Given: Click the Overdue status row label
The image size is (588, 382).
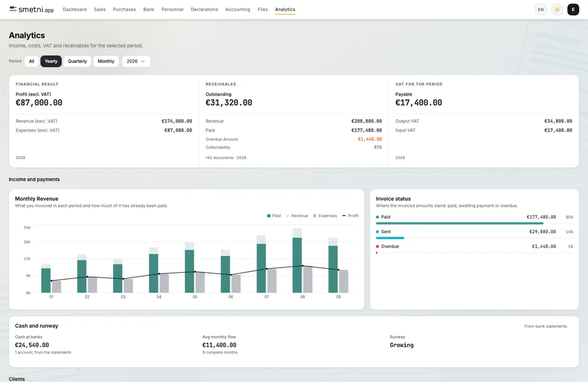Looking at the screenshot, I should (390, 246).
